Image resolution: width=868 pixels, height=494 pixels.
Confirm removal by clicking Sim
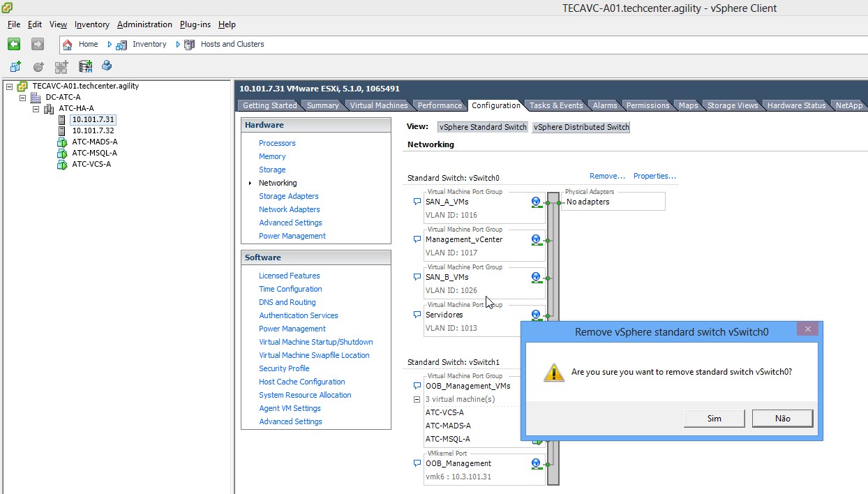coord(714,418)
